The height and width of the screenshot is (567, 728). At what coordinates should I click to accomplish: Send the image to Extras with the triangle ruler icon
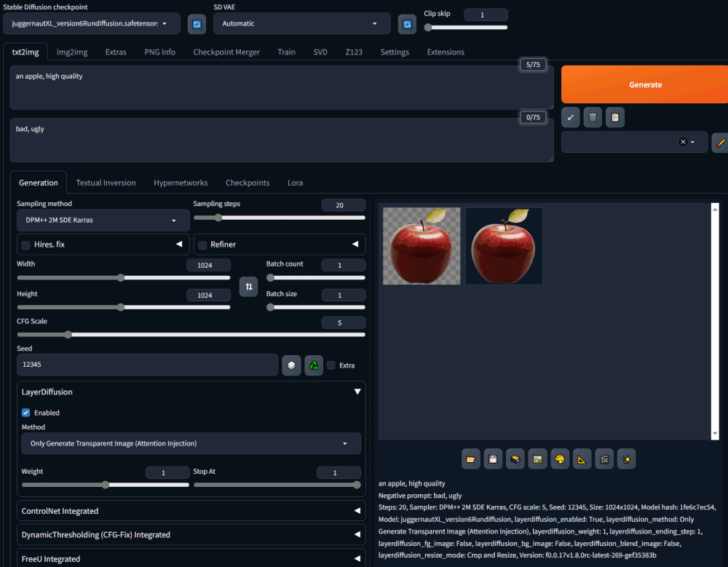tap(582, 459)
